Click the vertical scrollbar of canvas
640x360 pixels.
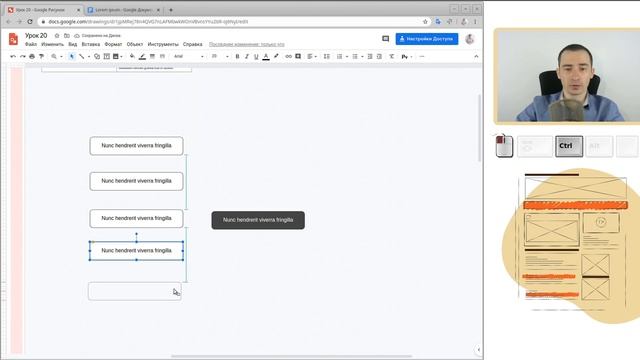pyautogui.click(x=479, y=128)
